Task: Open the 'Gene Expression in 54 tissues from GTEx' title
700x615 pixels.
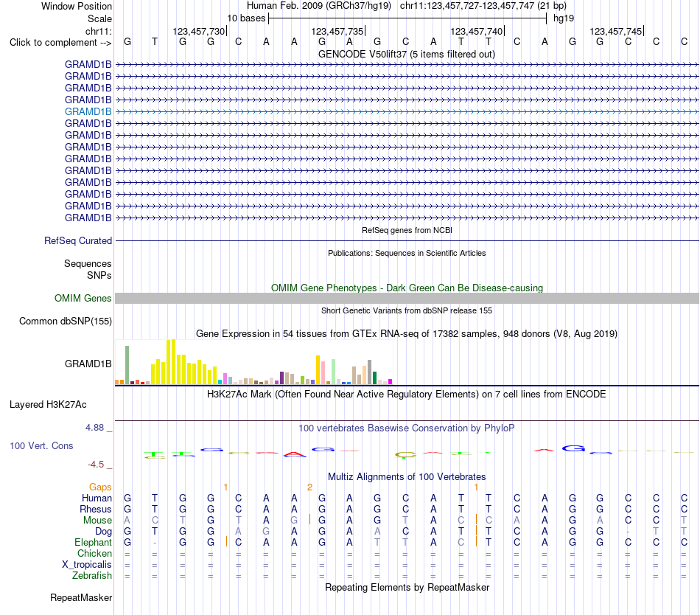Action: click(407, 333)
